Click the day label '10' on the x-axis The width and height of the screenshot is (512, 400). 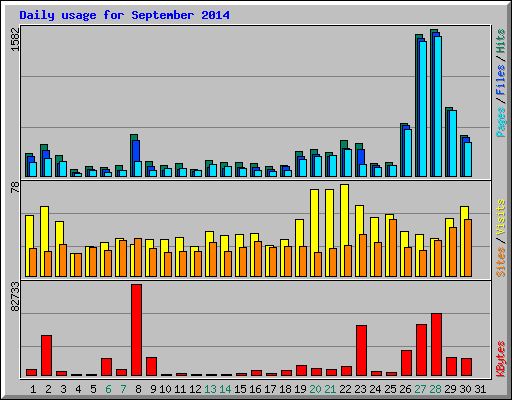click(165, 389)
